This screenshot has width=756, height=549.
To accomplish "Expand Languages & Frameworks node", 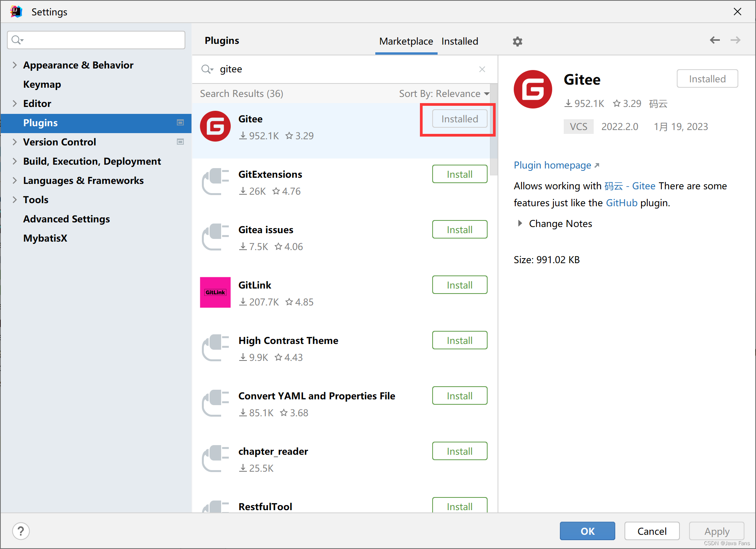I will [15, 180].
